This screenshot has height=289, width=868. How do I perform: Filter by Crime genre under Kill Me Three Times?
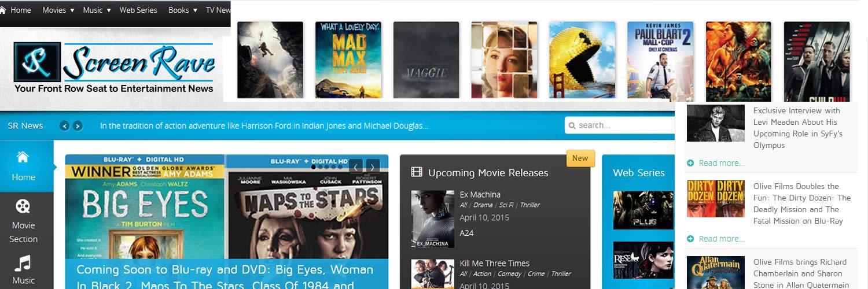[536, 274]
